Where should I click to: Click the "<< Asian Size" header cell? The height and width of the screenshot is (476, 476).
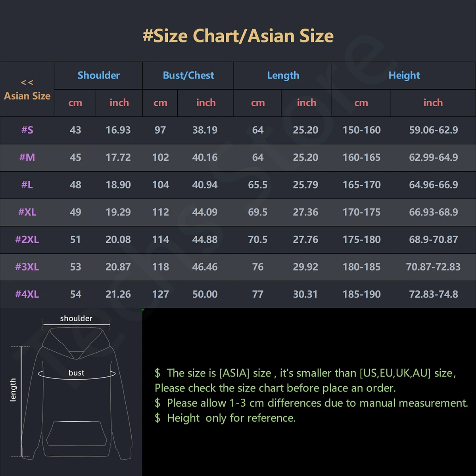coord(27,90)
